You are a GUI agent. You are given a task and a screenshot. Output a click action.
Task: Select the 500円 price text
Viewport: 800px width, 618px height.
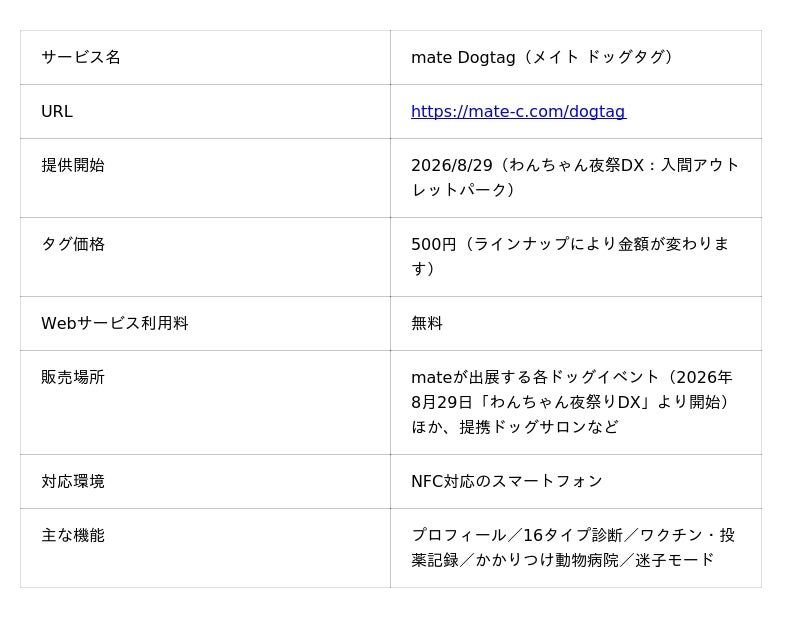434,244
